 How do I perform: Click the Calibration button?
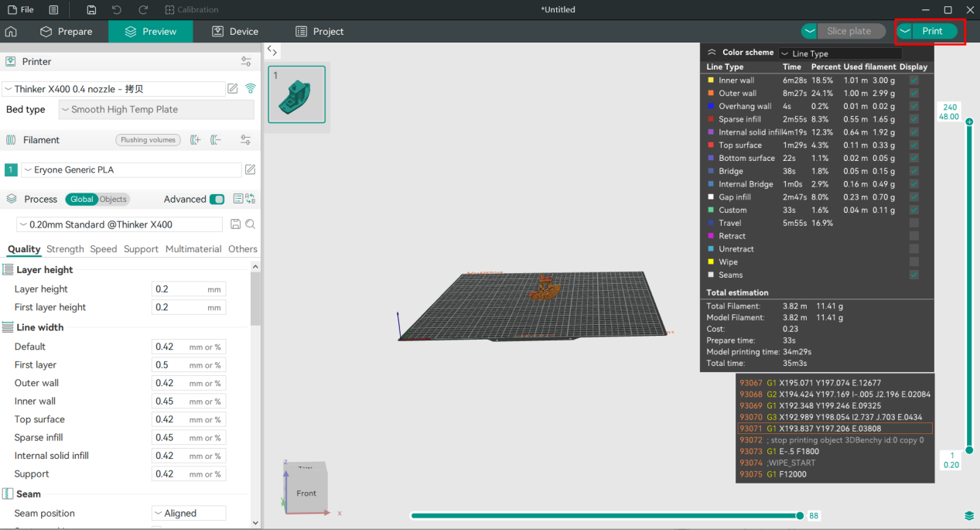point(192,10)
